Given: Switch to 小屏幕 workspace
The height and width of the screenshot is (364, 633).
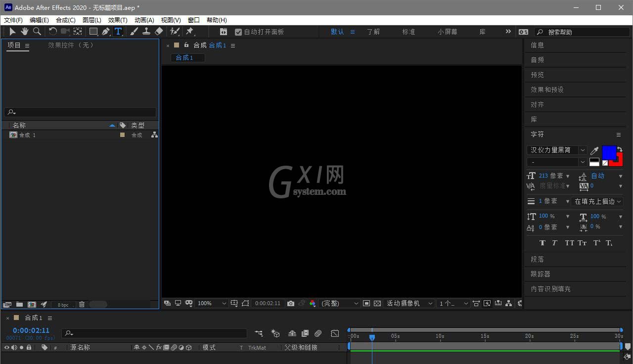Looking at the screenshot, I should tap(448, 32).
